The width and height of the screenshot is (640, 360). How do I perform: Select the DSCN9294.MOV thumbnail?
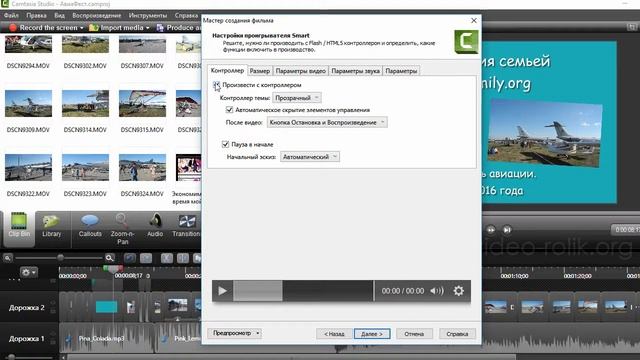pyautogui.click(x=29, y=44)
